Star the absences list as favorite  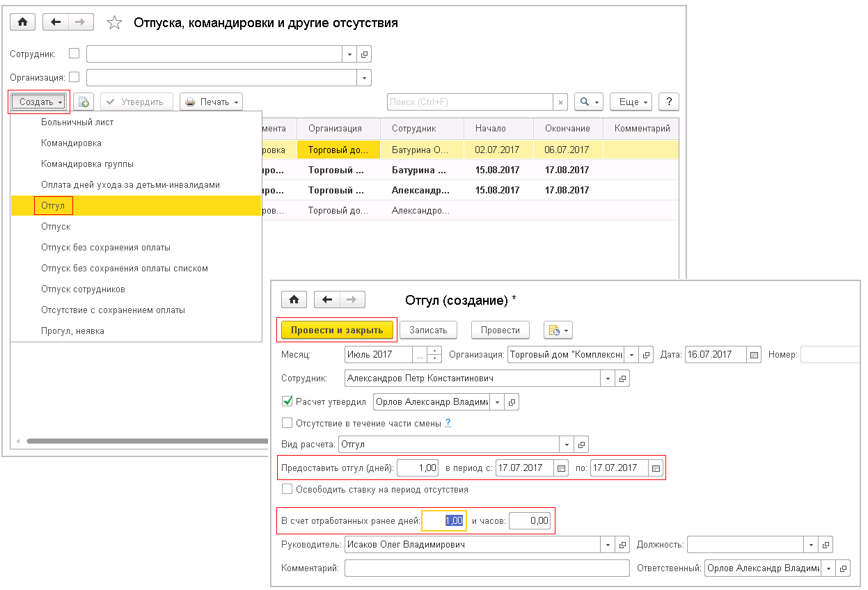(x=114, y=23)
